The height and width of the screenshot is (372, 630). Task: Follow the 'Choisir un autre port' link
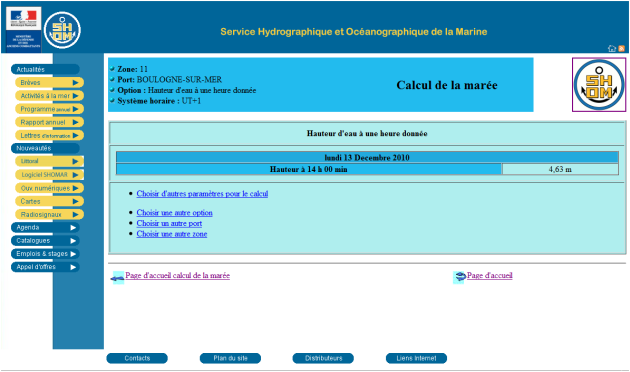point(169,223)
